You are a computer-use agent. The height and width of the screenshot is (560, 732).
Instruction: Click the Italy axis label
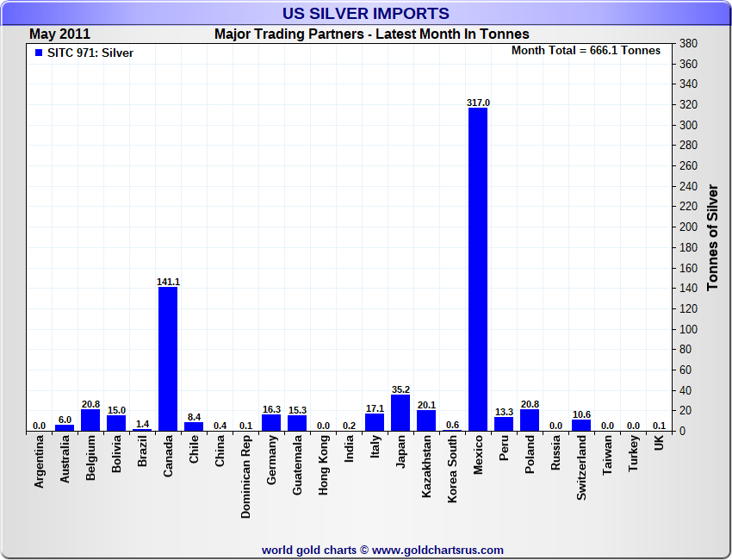click(375, 446)
